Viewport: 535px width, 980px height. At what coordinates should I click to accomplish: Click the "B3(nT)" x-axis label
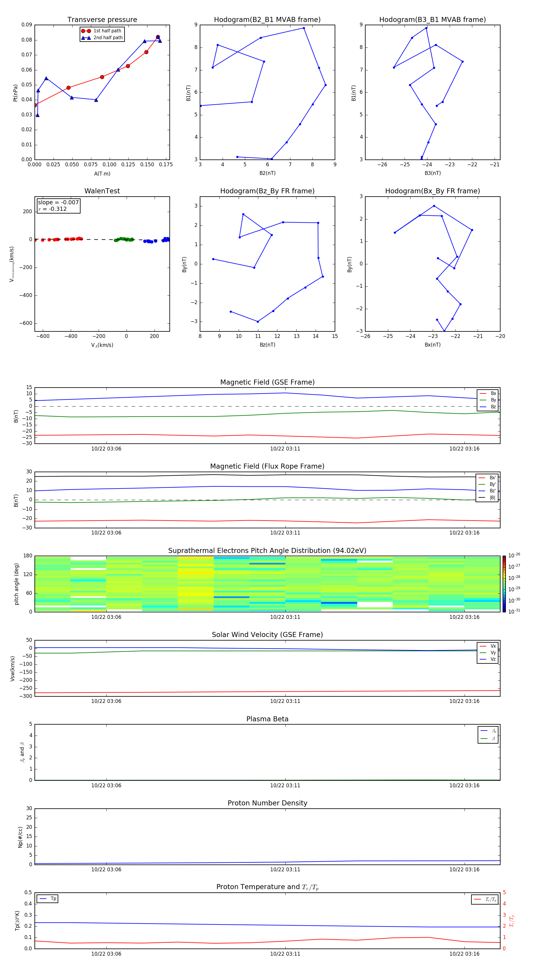(432, 173)
